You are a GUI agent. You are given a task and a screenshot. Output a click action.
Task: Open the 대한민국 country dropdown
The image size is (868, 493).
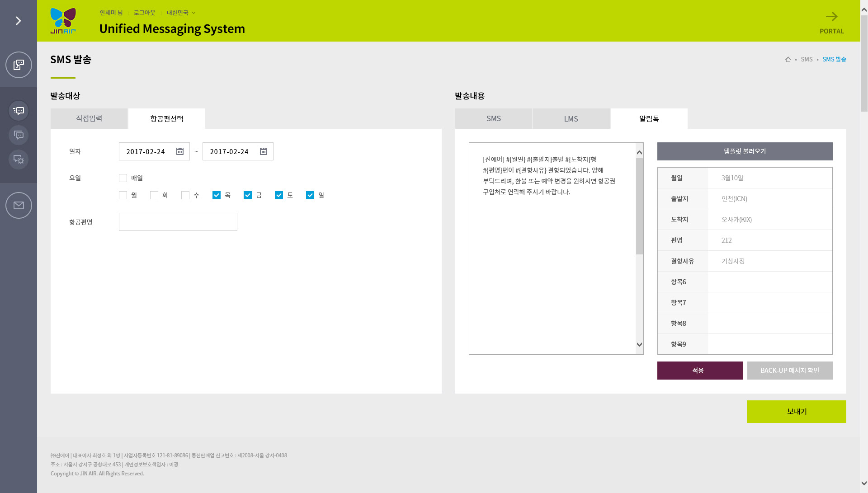coord(181,13)
